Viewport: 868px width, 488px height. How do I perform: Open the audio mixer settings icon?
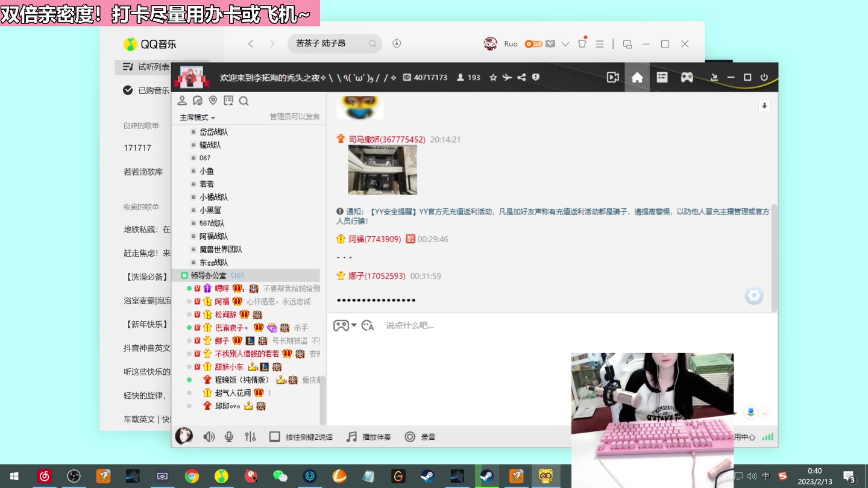(250, 436)
